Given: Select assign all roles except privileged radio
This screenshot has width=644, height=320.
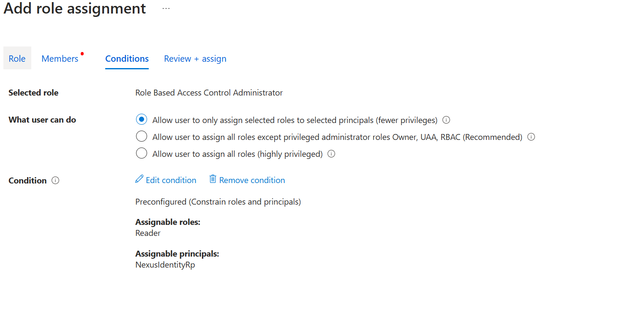Looking at the screenshot, I should pos(142,137).
